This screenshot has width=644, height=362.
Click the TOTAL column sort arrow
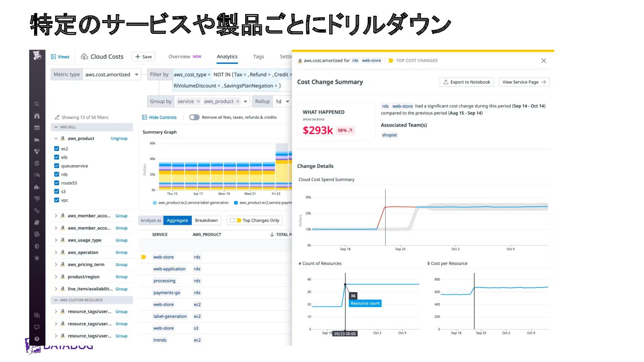[x=272, y=235]
